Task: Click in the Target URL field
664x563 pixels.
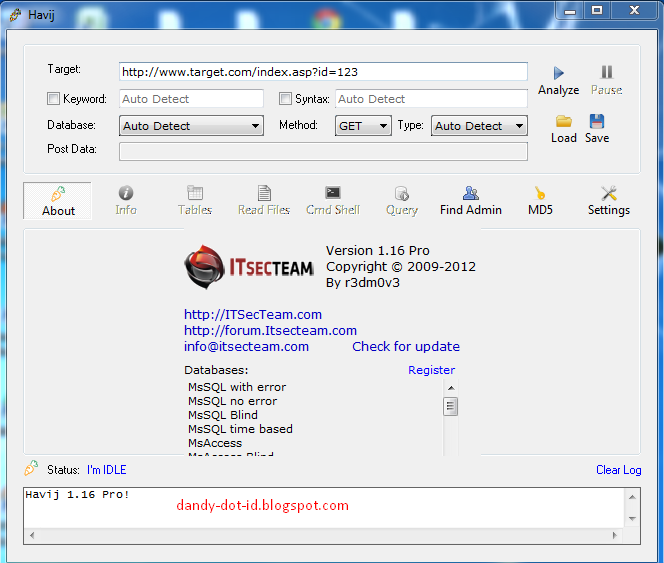Action: (323, 72)
